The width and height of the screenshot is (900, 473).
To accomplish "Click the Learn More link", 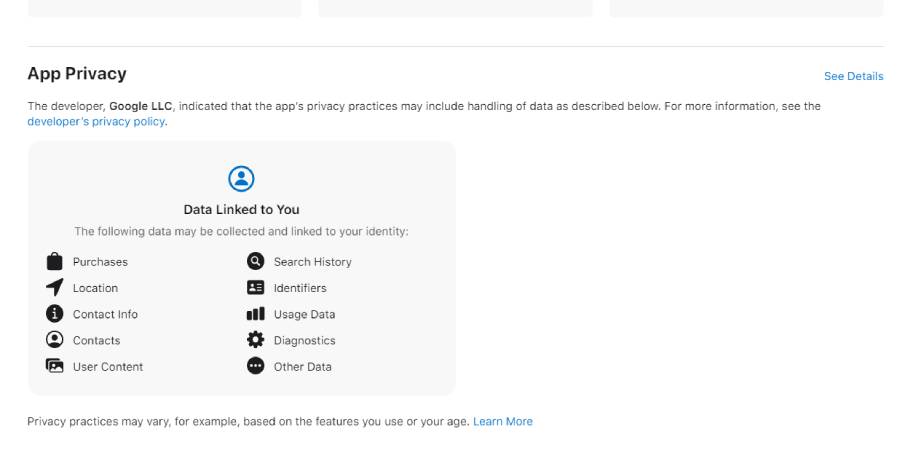I will coord(503,422).
